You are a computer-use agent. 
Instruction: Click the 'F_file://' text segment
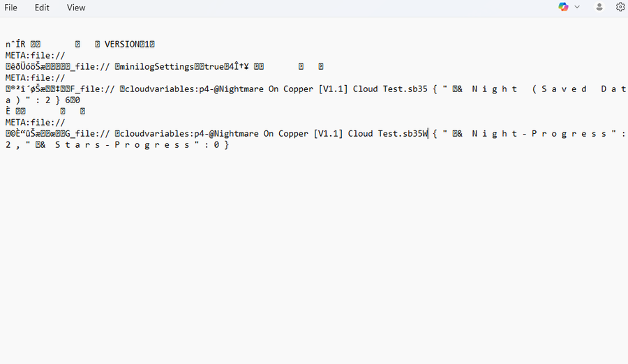tap(89, 89)
